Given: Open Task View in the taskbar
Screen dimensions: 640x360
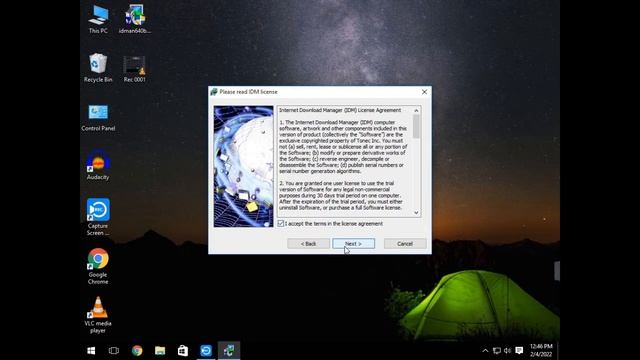Looking at the screenshot, I should point(114,351).
